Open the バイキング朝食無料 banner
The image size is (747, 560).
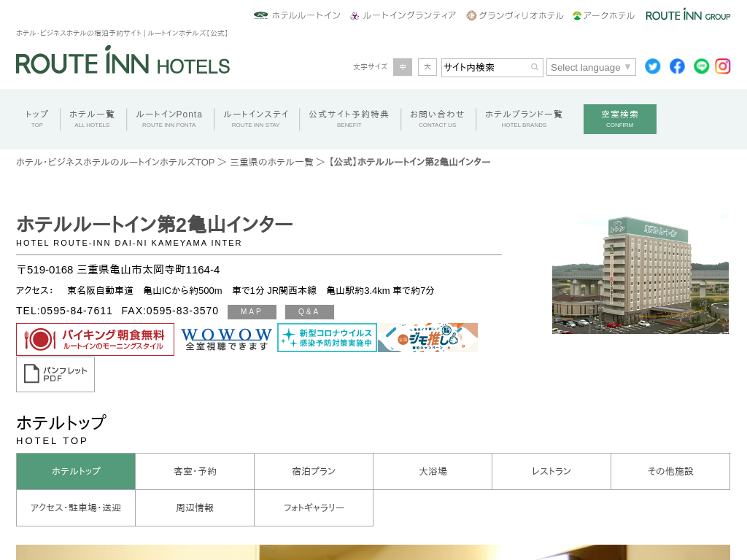pyautogui.click(x=96, y=339)
